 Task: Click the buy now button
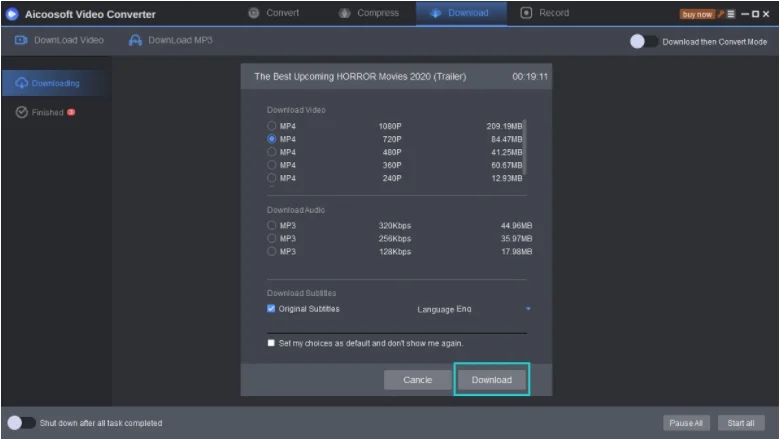[x=695, y=14]
